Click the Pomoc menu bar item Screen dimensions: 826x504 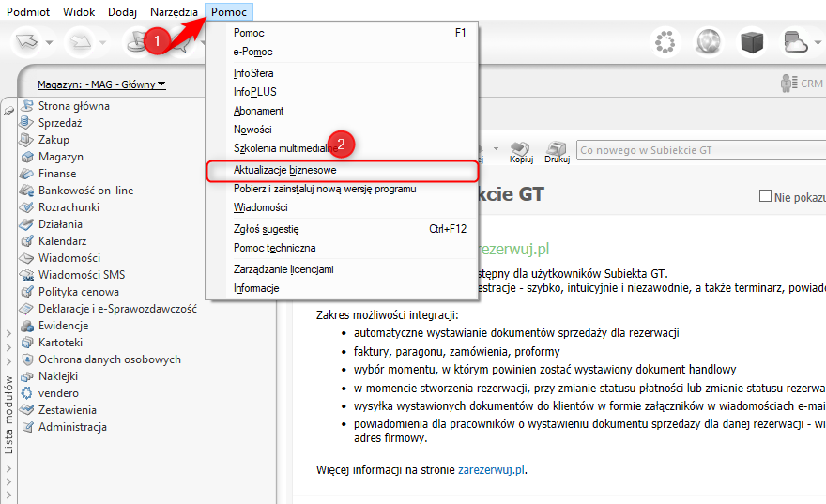[229, 11]
